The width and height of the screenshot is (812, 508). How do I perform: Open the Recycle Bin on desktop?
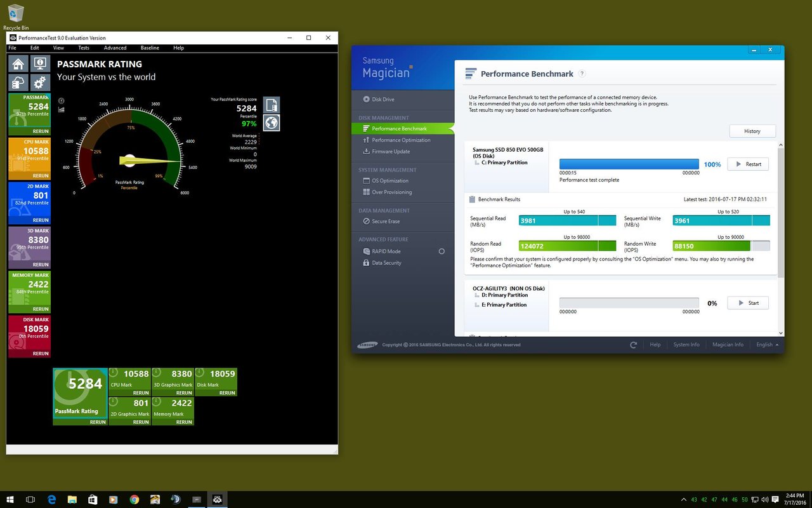[16, 17]
